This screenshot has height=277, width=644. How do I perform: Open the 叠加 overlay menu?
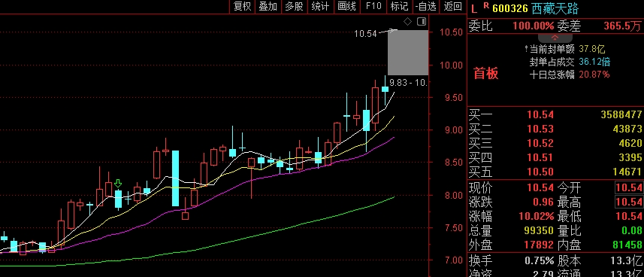pos(268,6)
